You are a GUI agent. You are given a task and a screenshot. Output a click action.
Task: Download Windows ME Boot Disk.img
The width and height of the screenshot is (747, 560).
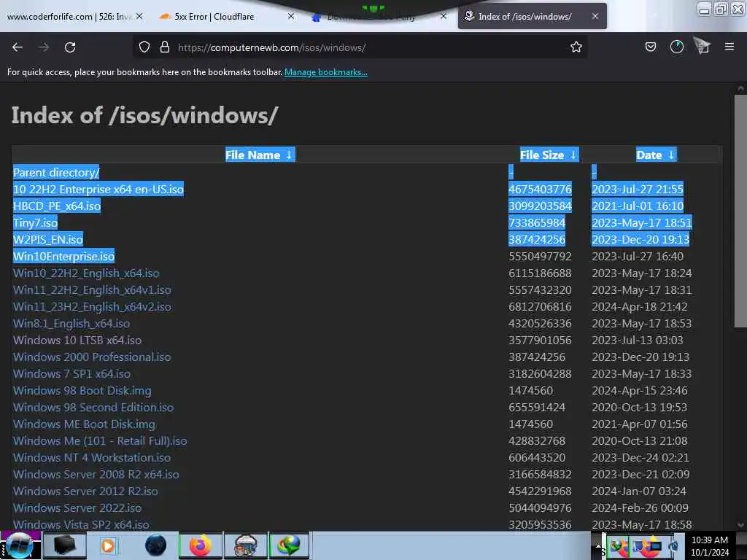pyautogui.click(x=84, y=424)
